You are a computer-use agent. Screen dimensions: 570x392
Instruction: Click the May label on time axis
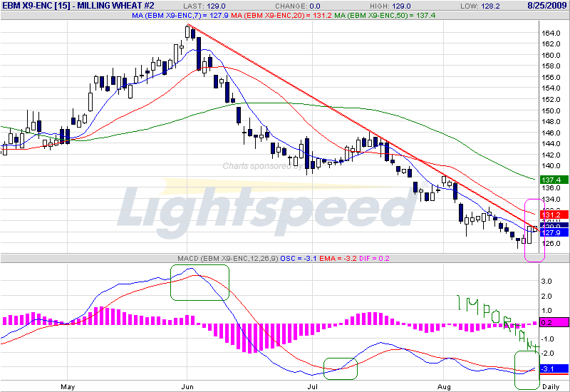[68, 387]
